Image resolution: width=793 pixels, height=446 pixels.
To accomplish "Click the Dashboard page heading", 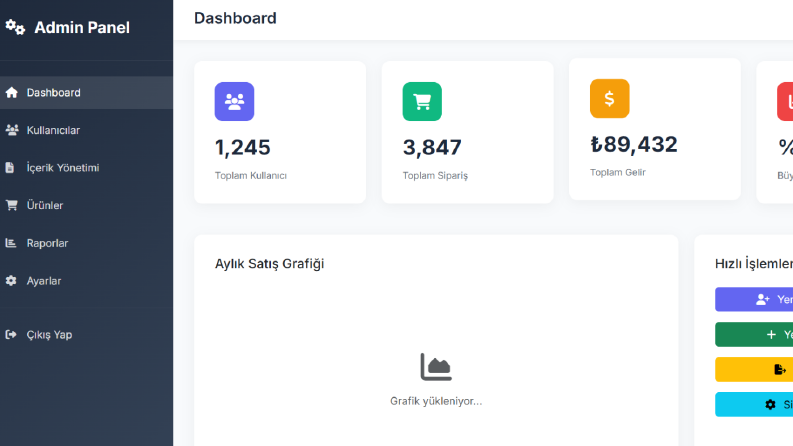I will tap(235, 18).
